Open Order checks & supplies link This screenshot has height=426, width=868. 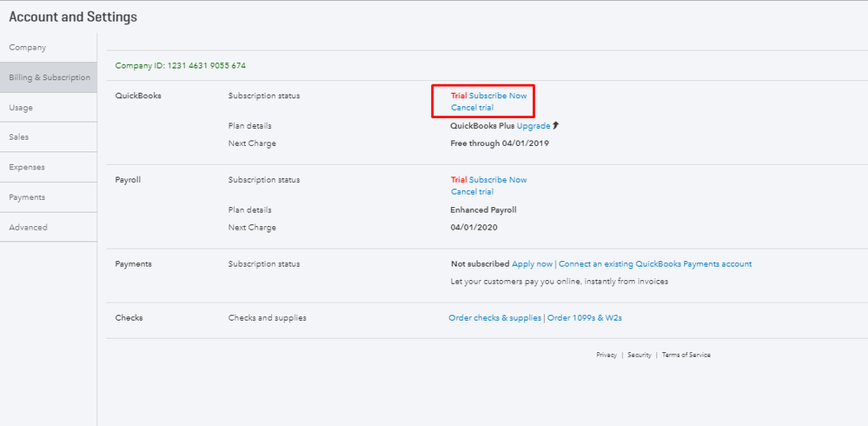point(494,318)
